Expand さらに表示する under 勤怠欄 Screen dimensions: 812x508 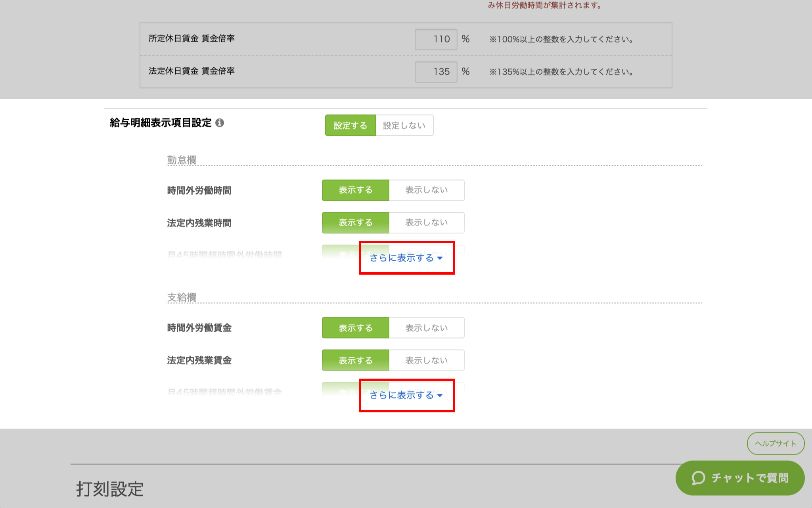point(402,258)
